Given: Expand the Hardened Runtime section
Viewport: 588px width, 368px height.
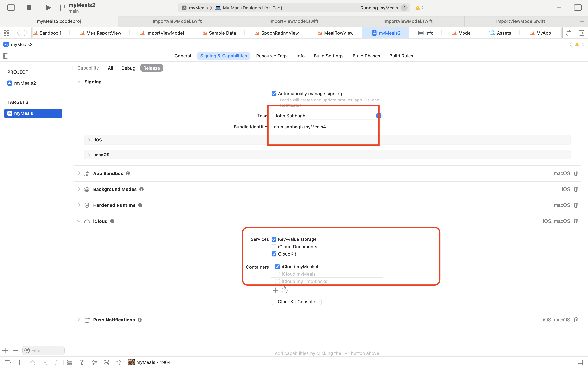Looking at the screenshot, I should coord(79,205).
